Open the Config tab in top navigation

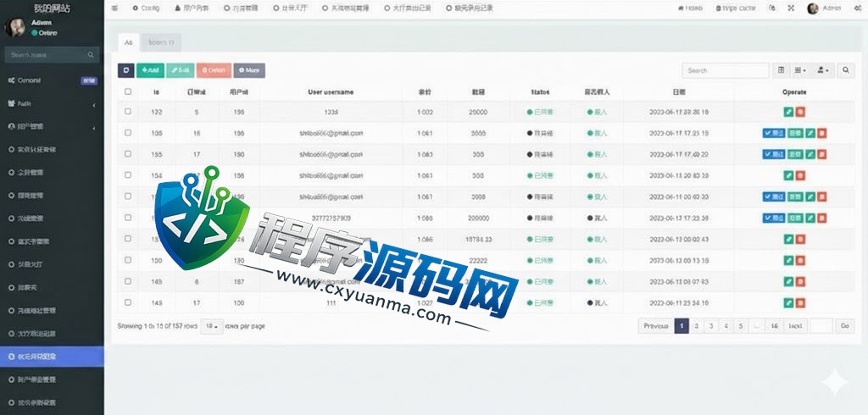(x=146, y=8)
